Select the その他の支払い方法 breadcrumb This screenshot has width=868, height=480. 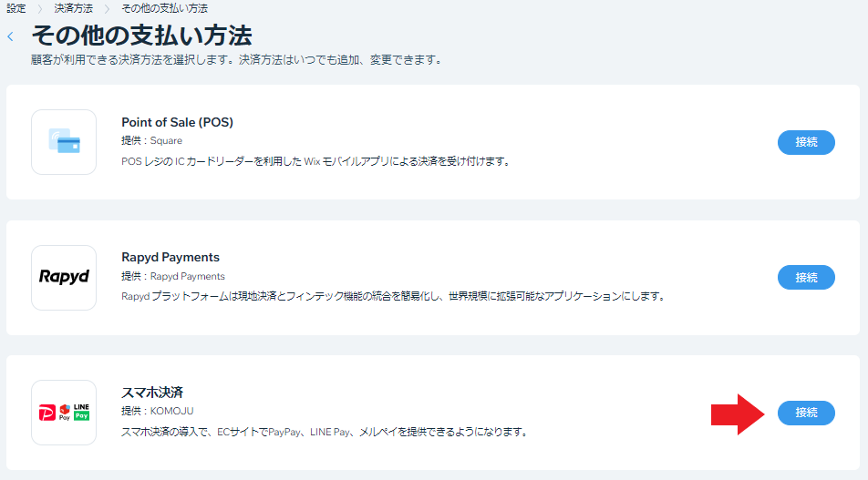pyautogui.click(x=164, y=8)
